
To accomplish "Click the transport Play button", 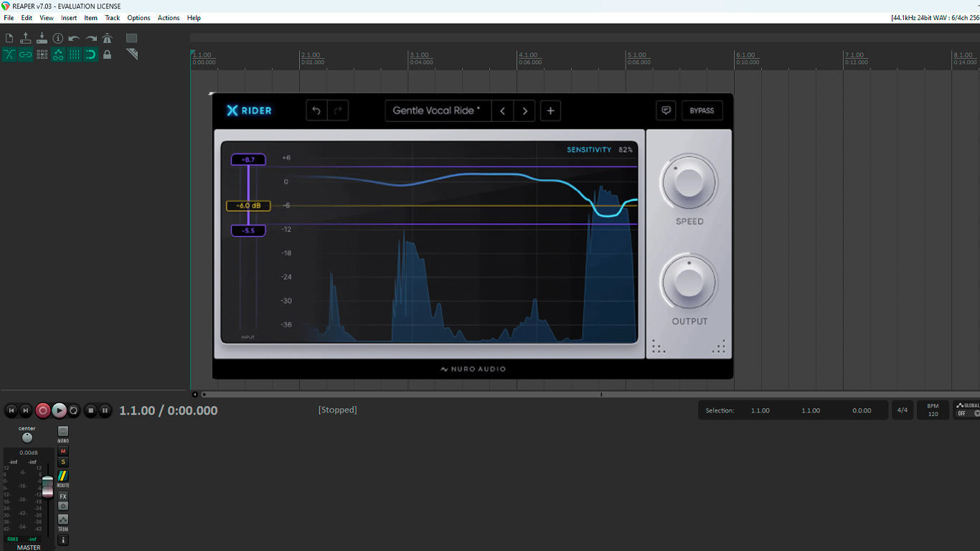I will pos(59,410).
